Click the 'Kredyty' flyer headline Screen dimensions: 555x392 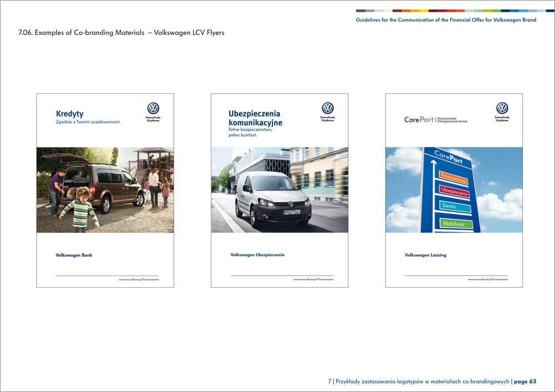click(x=70, y=114)
